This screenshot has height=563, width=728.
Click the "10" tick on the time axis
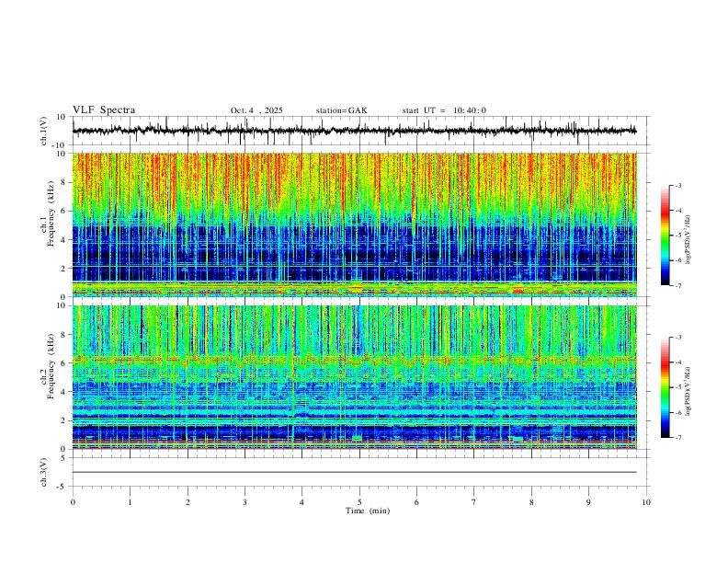pos(646,502)
